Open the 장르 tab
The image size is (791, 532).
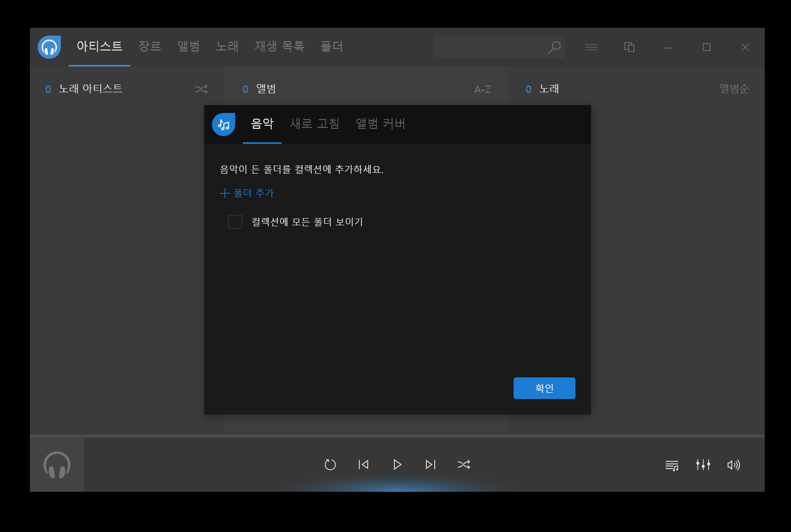150,46
